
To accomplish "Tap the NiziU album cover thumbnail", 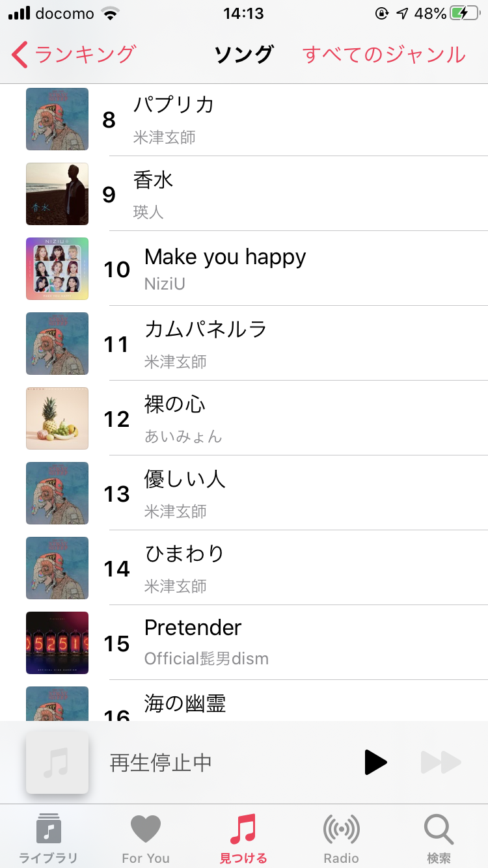I will tap(57, 269).
